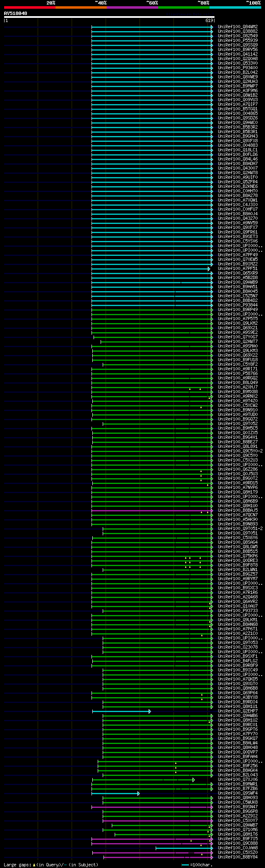Select the UniRef100_B9GH43 label
The height and width of the screenshot is (868, 265).
click(x=238, y=136)
